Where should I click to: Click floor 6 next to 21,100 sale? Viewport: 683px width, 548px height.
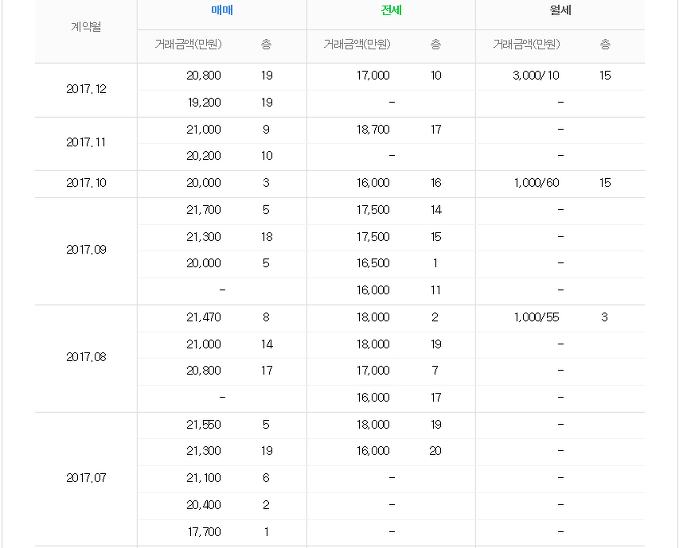[266, 478]
